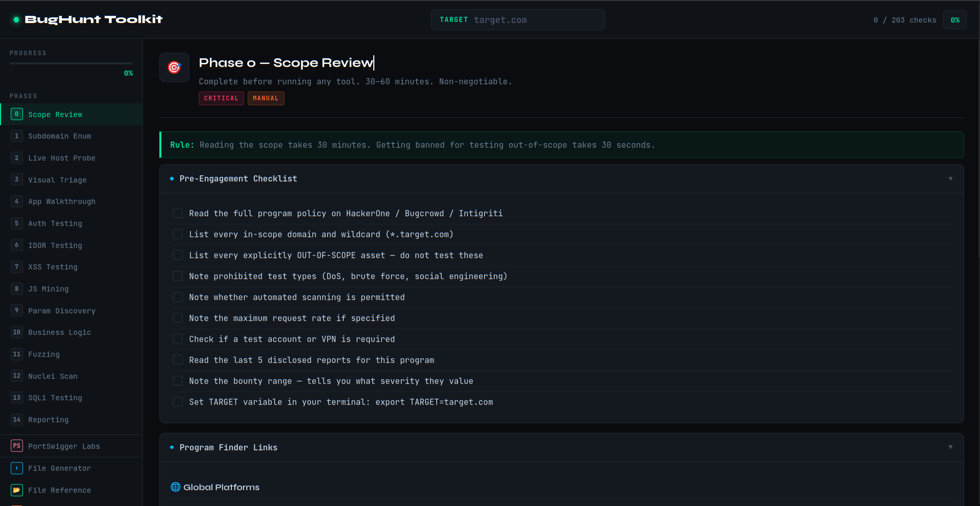980x506 pixels.
Task: Click the phase 8 number badge
Action: tap(17, 289)
